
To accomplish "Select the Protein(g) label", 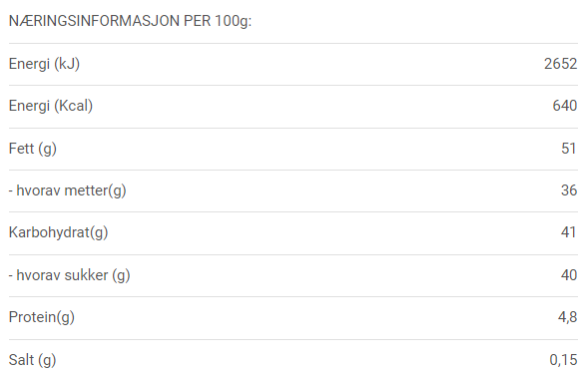I will 42,317.
